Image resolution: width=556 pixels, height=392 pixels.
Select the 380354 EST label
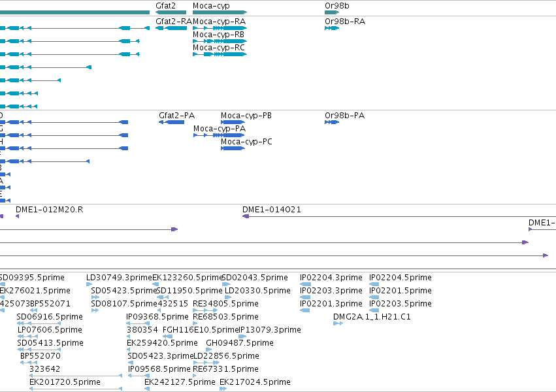click(142, 330)
